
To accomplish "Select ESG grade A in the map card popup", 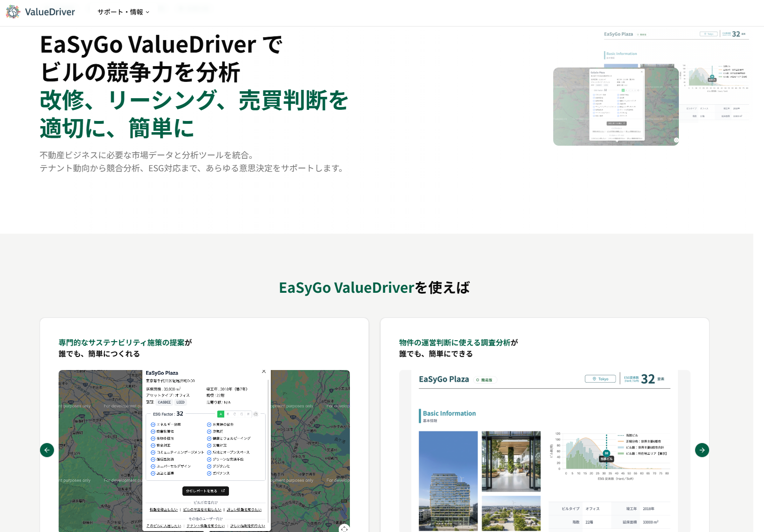I will [221, 414].
